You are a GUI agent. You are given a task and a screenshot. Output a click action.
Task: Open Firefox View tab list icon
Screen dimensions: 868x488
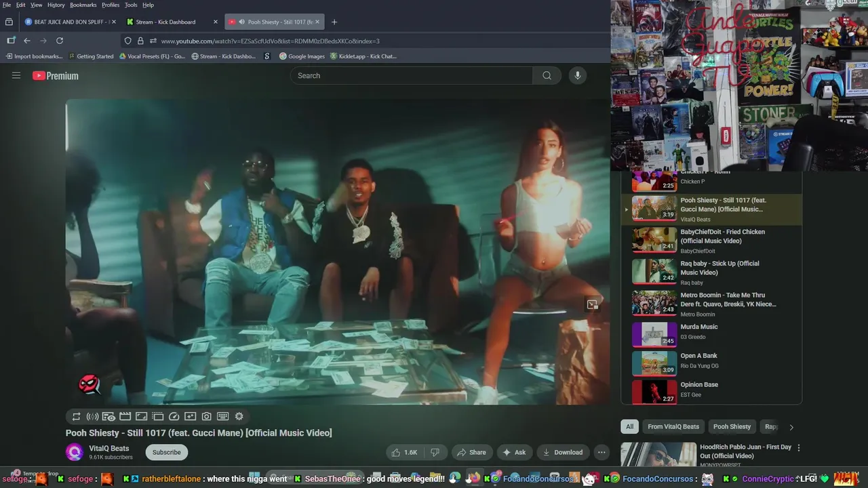pyautogui.click(x=9, y=22)
